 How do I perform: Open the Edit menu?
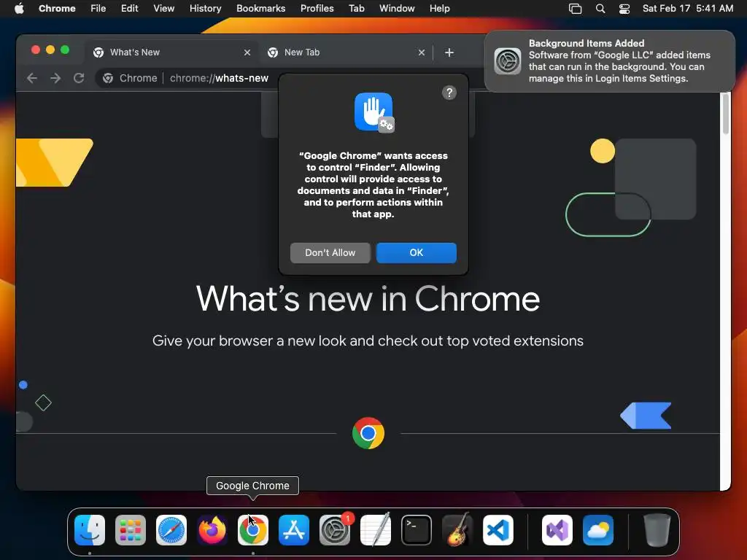pos(129,9)
